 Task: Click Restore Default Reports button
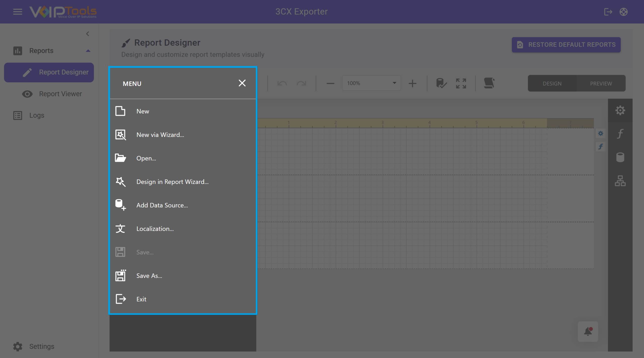(x=566, y=45)
